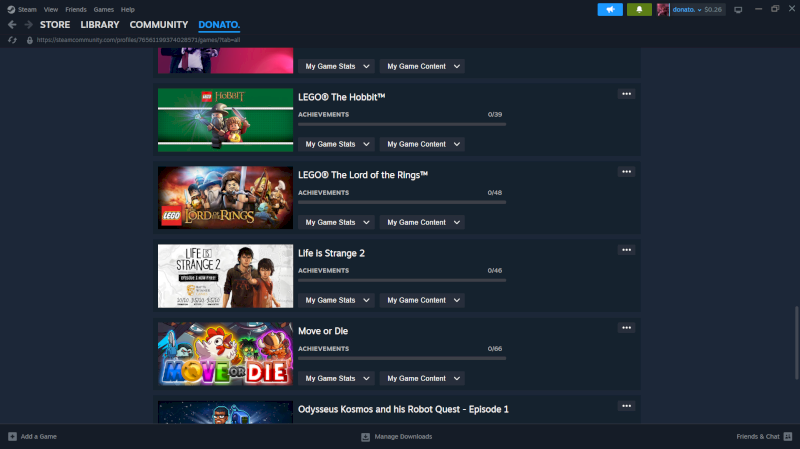Go to the STORE tab
The height and width of the screenshot is (449, 800).
[x=55, y=24]
